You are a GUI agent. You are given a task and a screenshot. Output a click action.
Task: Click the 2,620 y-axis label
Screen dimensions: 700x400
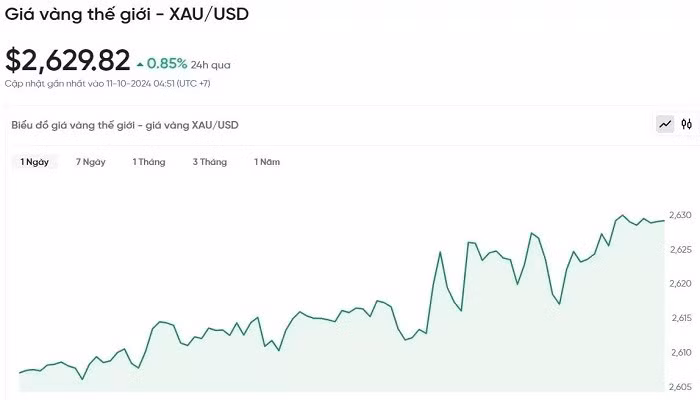680,284
